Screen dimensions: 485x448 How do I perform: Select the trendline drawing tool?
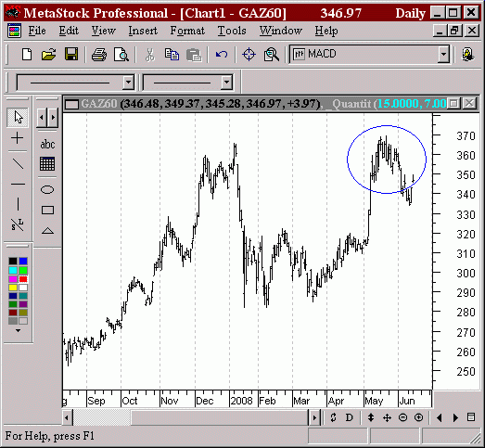(18, 163)
